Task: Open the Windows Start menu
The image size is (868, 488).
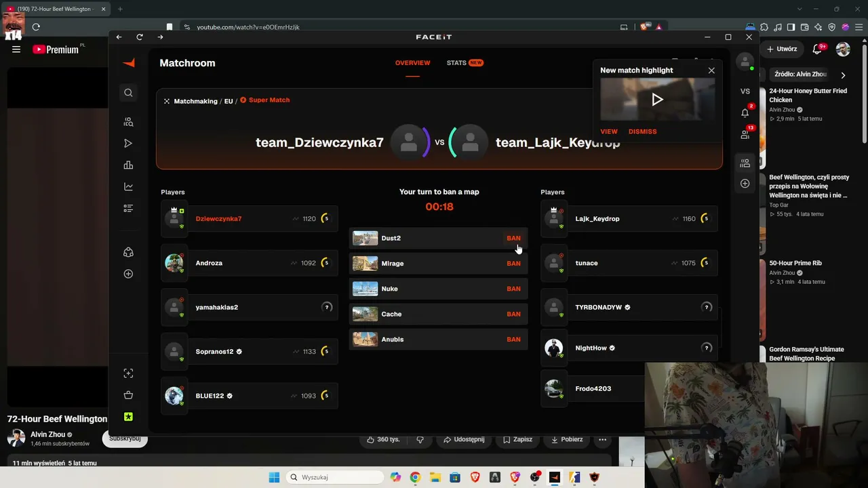Action: [x=274, y=477]
